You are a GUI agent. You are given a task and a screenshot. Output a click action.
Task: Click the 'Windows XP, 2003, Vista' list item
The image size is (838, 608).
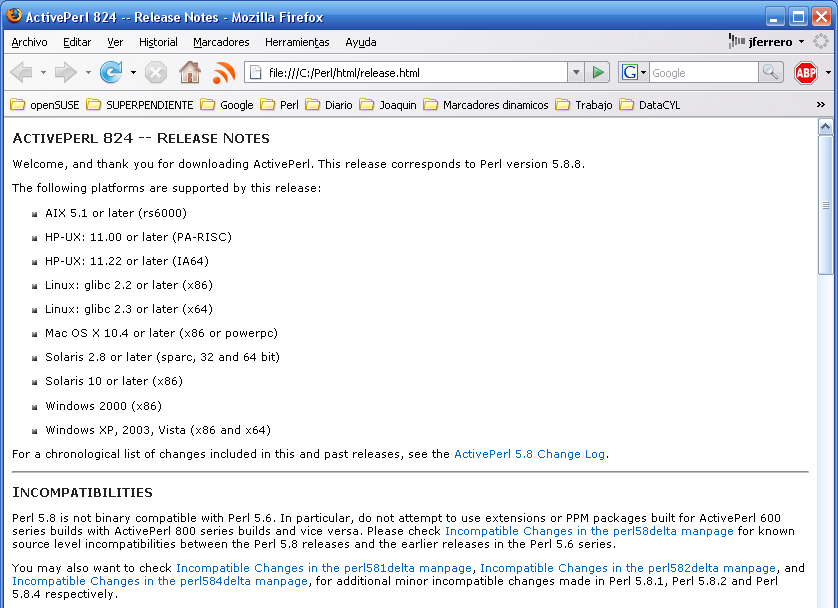click(x=158, y=430)
